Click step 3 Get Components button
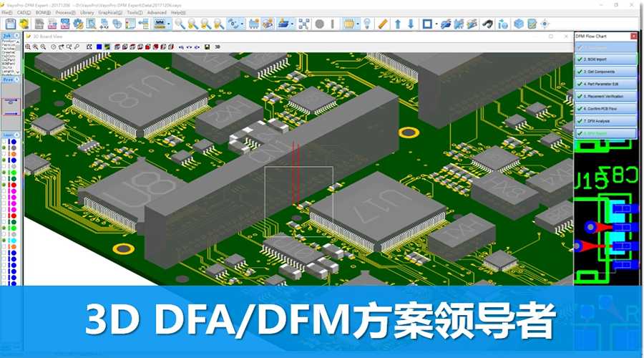Viewport: 644px width, 358px height. click(x=606, y=72)
